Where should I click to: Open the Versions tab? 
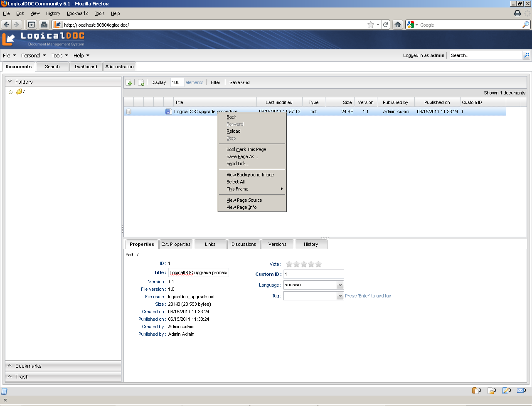[x=277, y=244]
